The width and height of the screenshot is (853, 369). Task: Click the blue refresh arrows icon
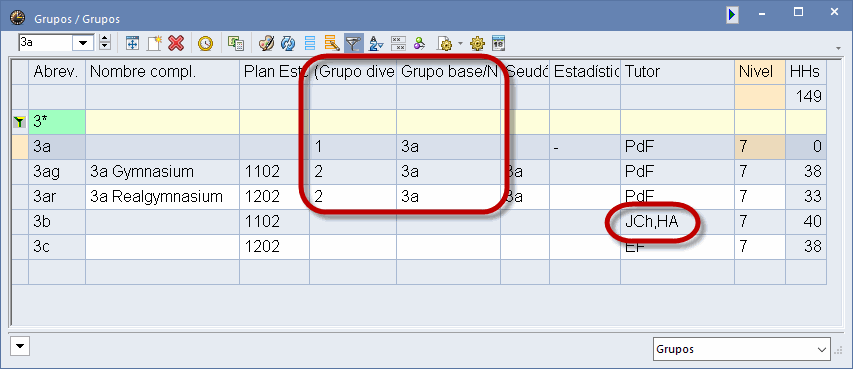coord(288,43)
